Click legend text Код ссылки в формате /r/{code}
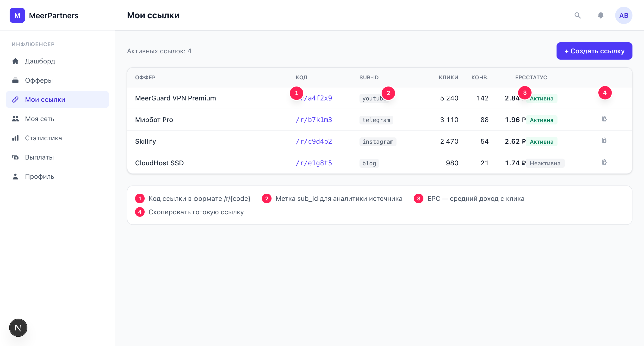Viewport: 644px width, 346px height. click(x=199, y=198)
